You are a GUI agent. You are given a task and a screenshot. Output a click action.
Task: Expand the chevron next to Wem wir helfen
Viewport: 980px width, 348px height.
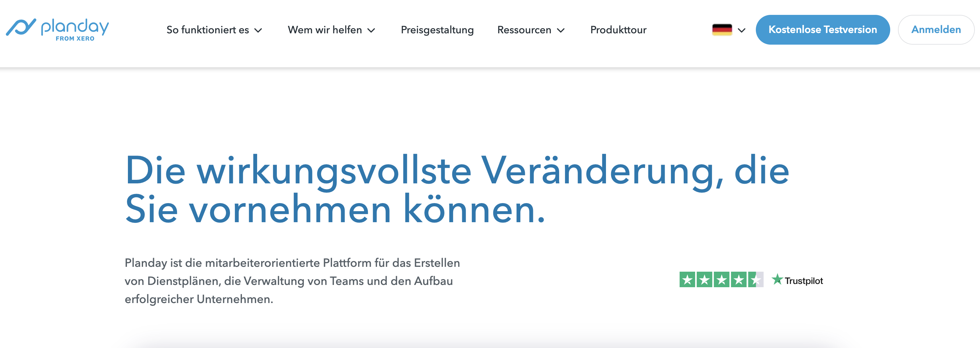[x=371, y=30]
